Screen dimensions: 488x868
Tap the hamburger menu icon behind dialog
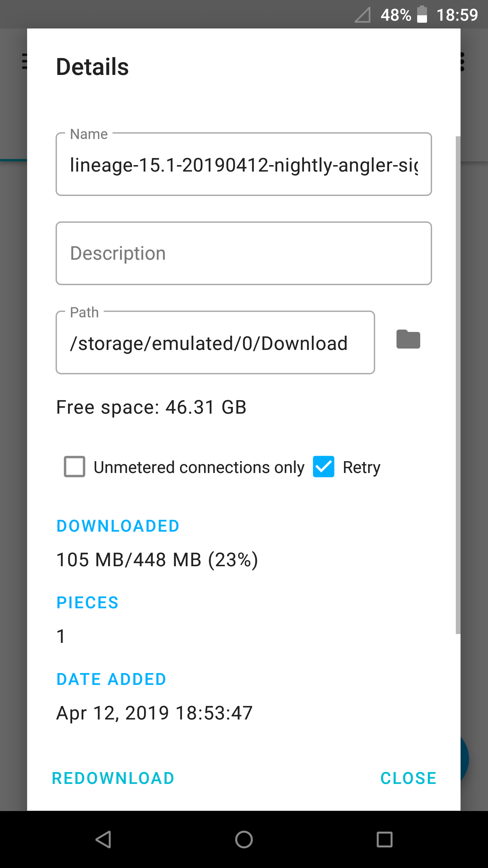pos(24,61)
